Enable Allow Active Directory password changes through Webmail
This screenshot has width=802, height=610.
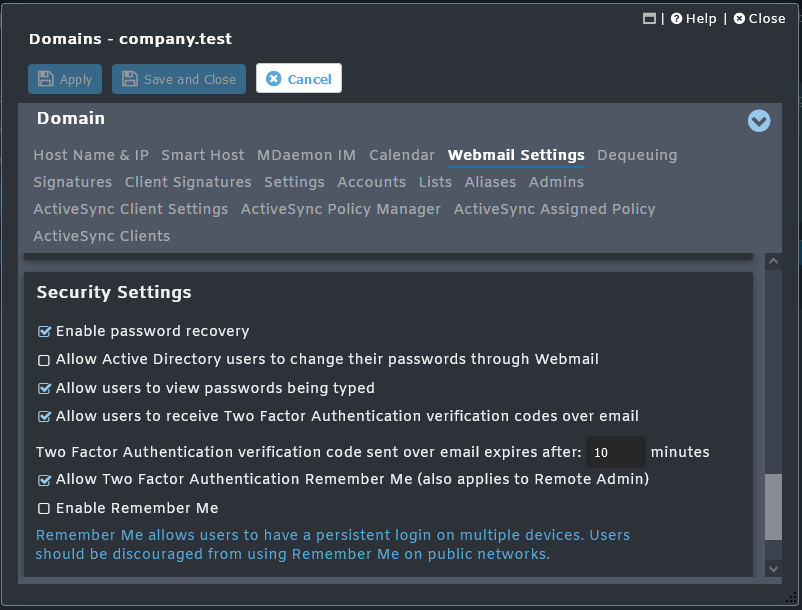(44, 359)
